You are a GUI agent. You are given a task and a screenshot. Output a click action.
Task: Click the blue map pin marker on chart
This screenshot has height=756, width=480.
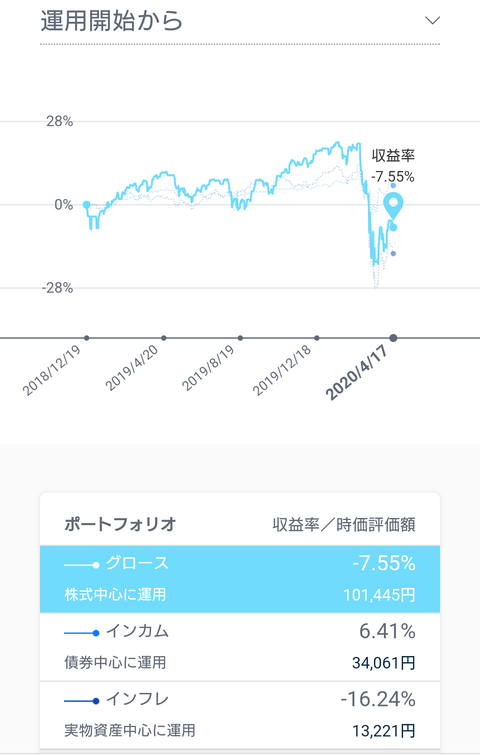coord(393,206)
